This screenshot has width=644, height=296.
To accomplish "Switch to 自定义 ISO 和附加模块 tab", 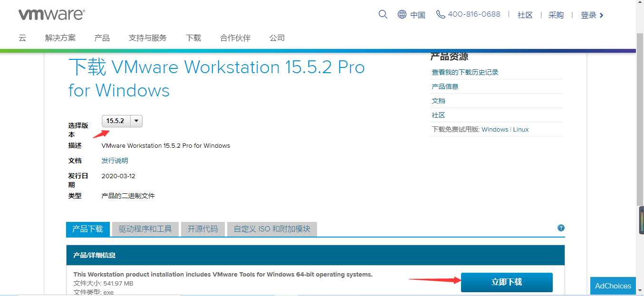I will [x=272, y=229].
